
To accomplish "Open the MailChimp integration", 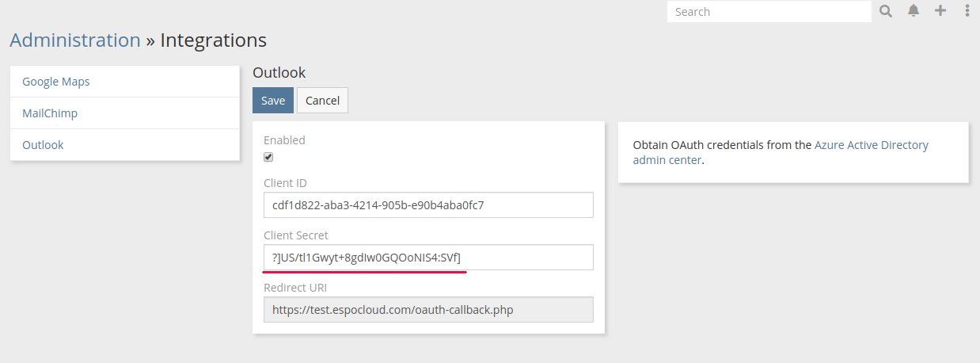I will pyautogui.click(x=50, y=113).
